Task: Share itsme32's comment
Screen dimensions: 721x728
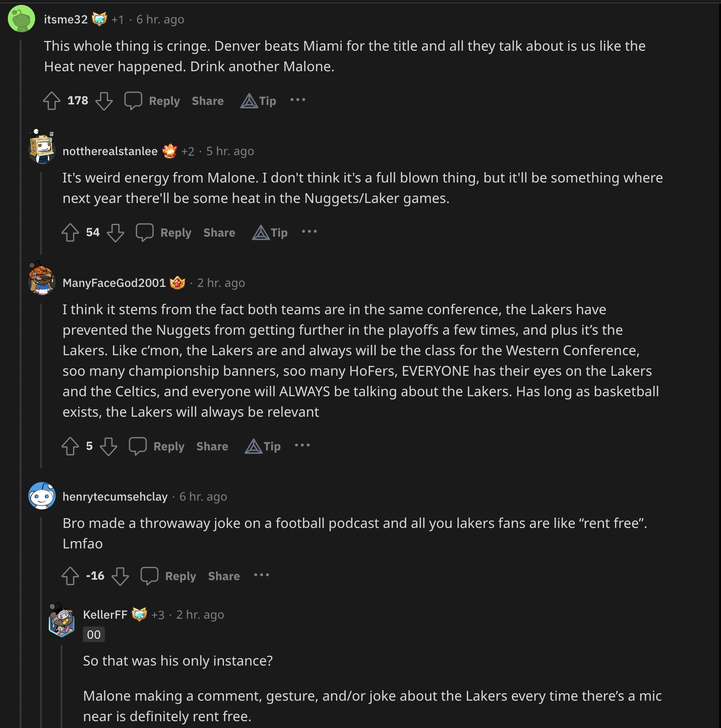Action: (208, 101)
